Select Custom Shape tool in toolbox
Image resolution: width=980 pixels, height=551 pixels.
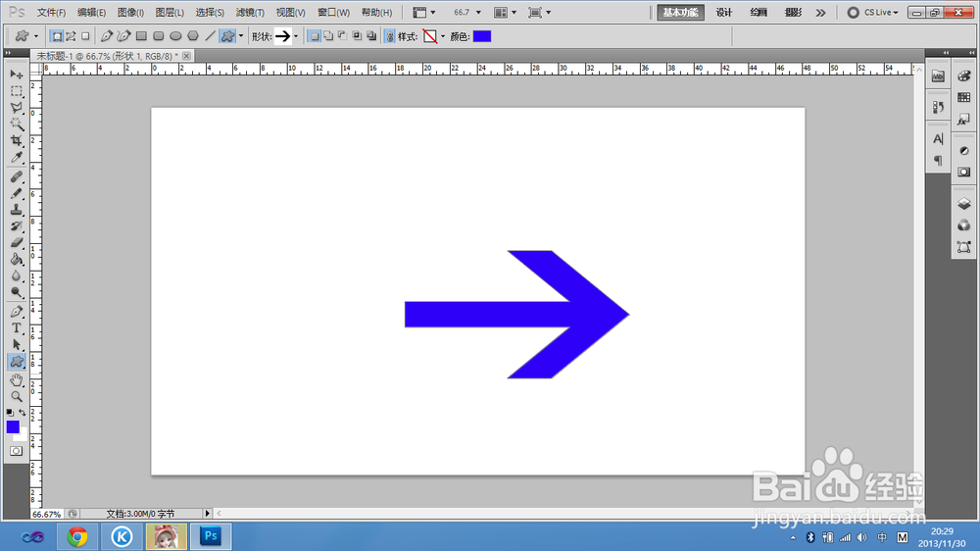coord(17,362)
